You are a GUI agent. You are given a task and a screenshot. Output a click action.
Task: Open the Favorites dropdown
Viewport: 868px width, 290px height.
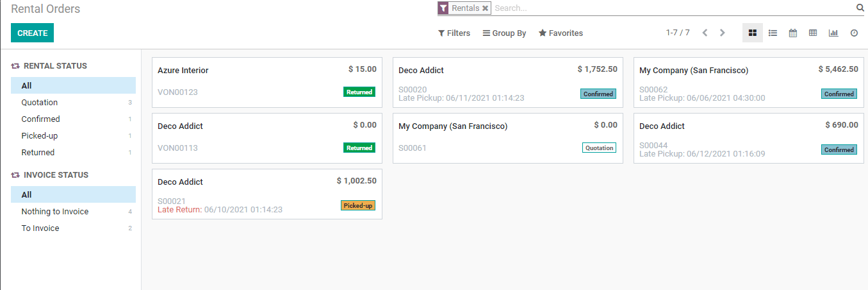pyautogui.click(x=561, y=33)
